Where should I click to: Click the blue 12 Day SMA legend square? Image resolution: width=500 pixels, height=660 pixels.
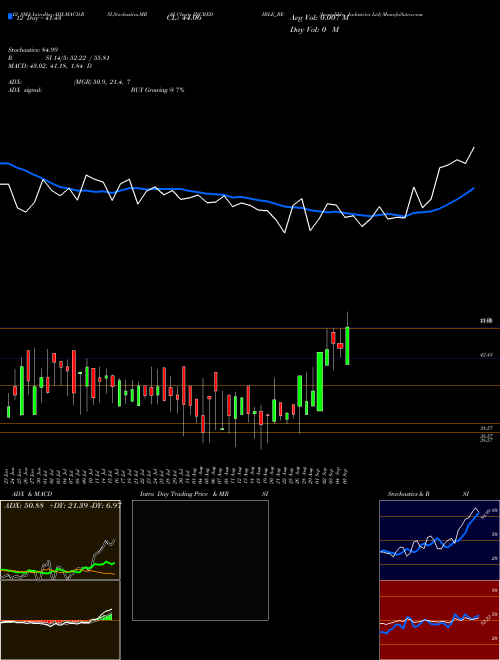[11, 17]
